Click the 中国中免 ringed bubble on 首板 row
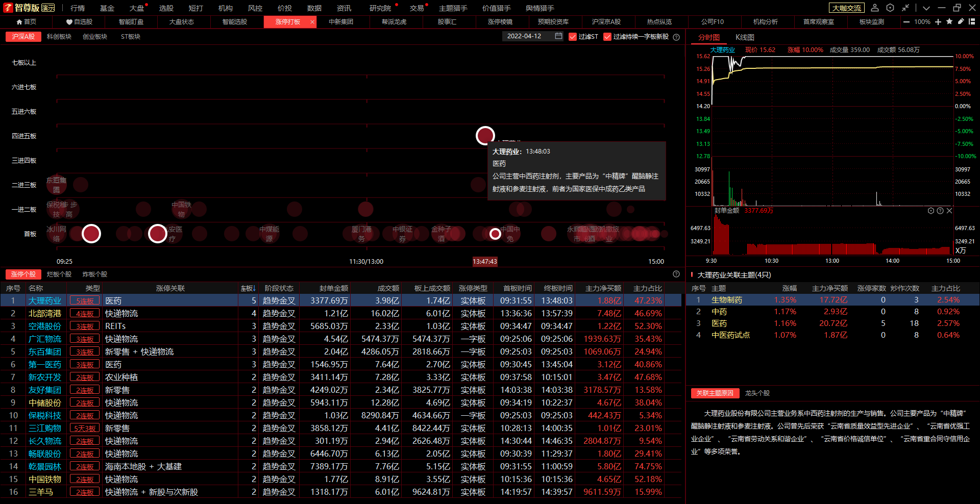 (x=495, y=234)
